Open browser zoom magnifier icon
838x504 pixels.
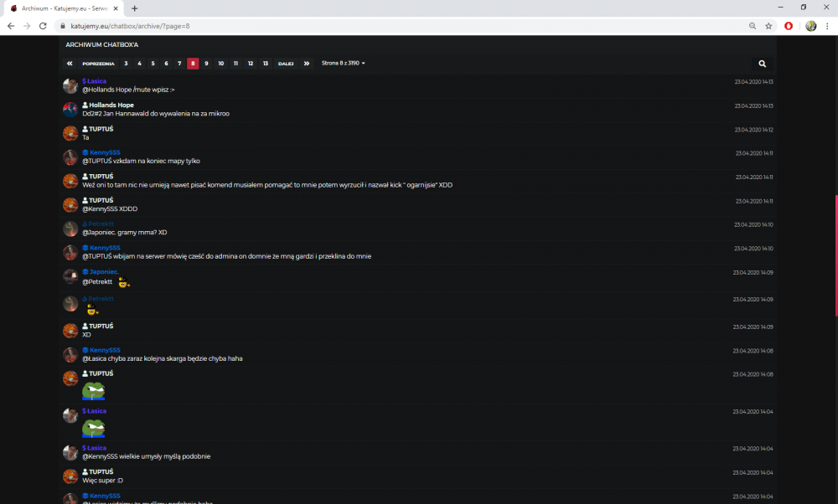click(753, 26)
